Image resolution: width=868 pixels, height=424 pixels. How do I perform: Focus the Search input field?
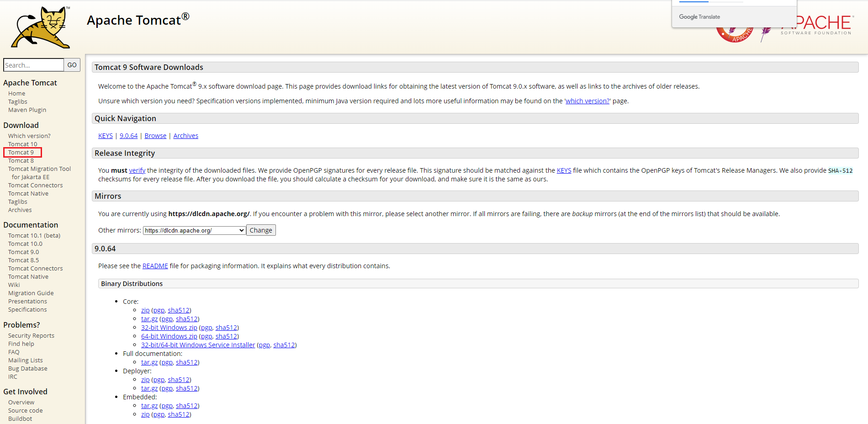pos(33,65)
